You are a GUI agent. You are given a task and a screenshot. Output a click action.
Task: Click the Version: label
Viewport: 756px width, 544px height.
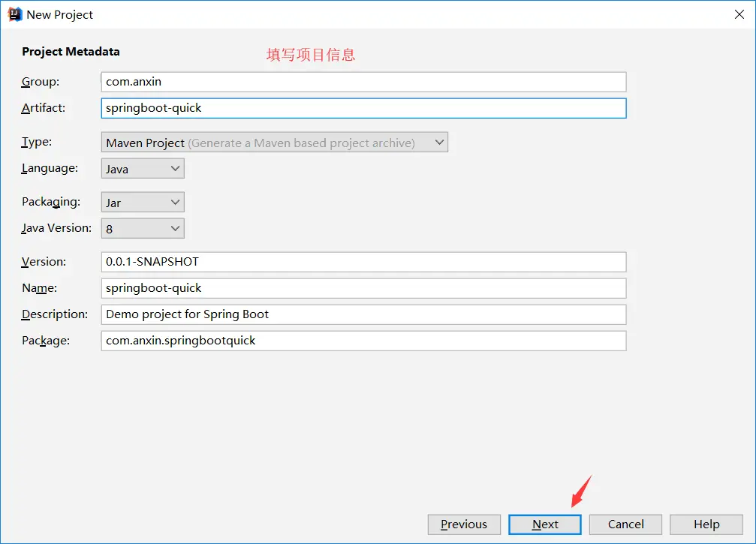coord(44,262)
